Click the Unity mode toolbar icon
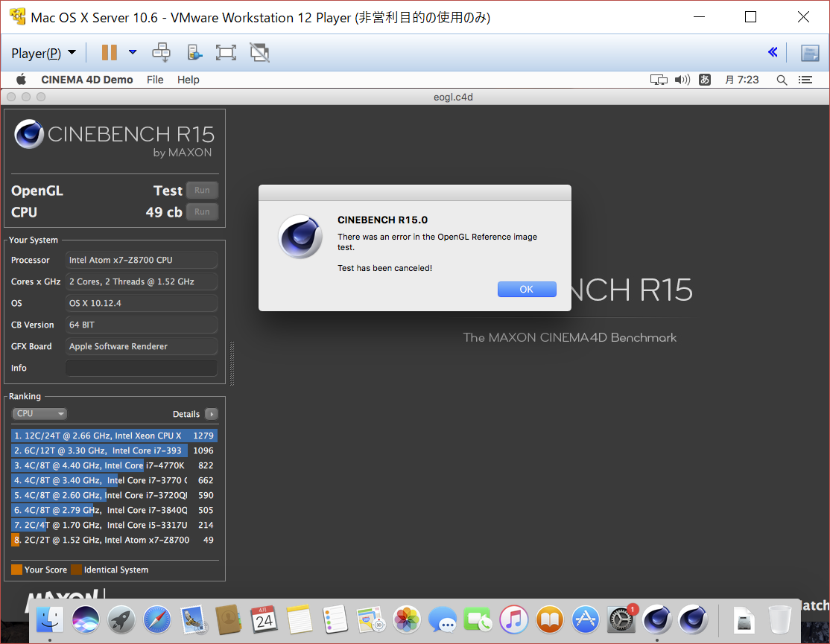 [x=259, y=52]
